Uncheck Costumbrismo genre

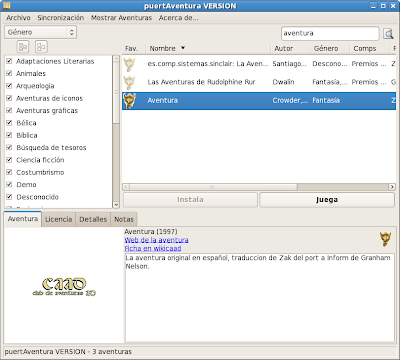9,172
